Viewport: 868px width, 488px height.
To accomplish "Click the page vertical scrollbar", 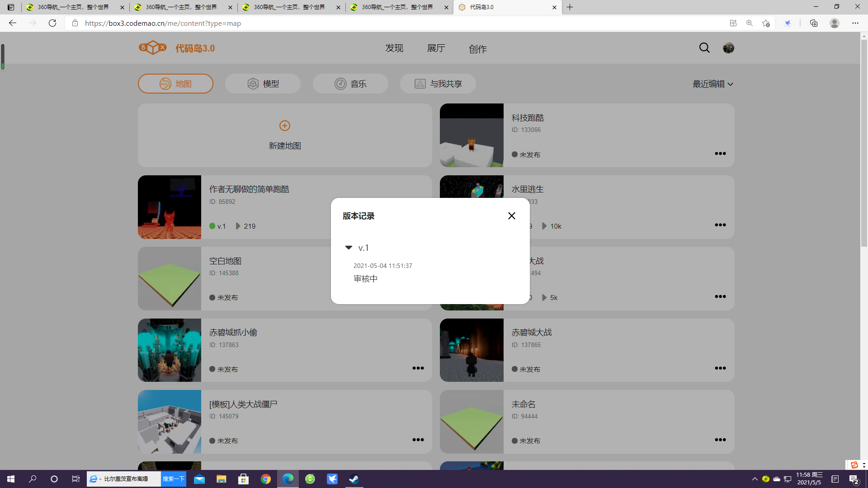I will click(864, 142).
